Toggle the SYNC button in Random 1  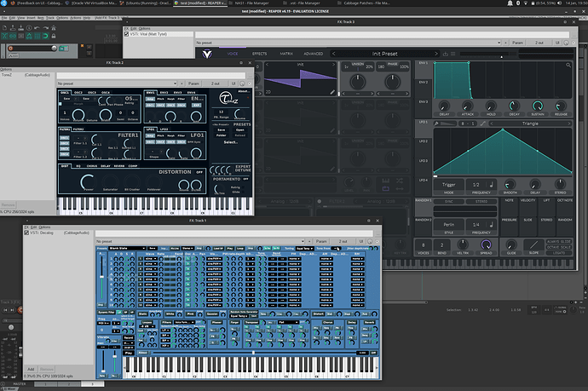(x=448, y=202)
